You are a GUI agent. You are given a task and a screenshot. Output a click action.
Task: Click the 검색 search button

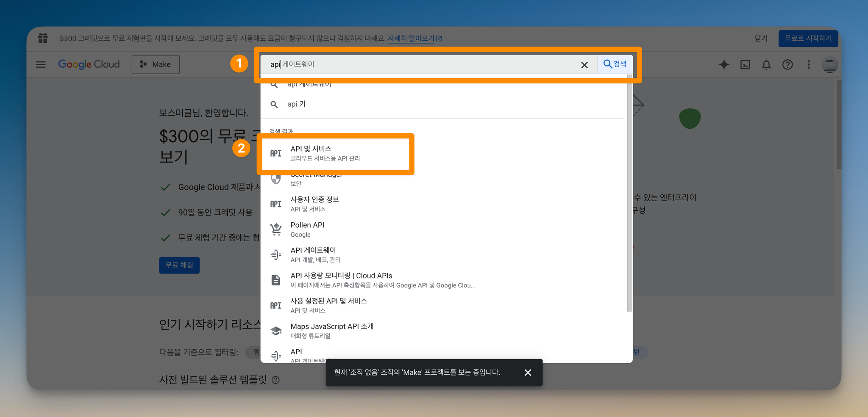click(615, 64)
